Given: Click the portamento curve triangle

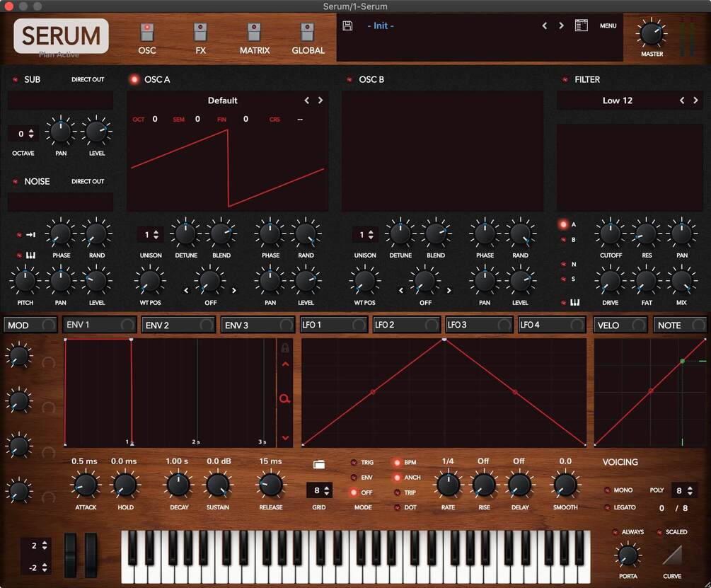Looking at the screenshot, I should (672, 555).
